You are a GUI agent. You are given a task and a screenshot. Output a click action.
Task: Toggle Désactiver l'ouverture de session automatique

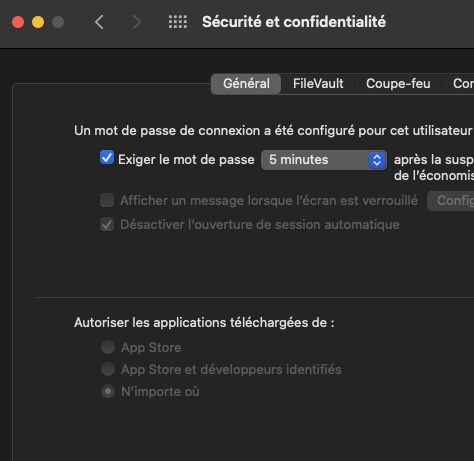tap(107, 224)
